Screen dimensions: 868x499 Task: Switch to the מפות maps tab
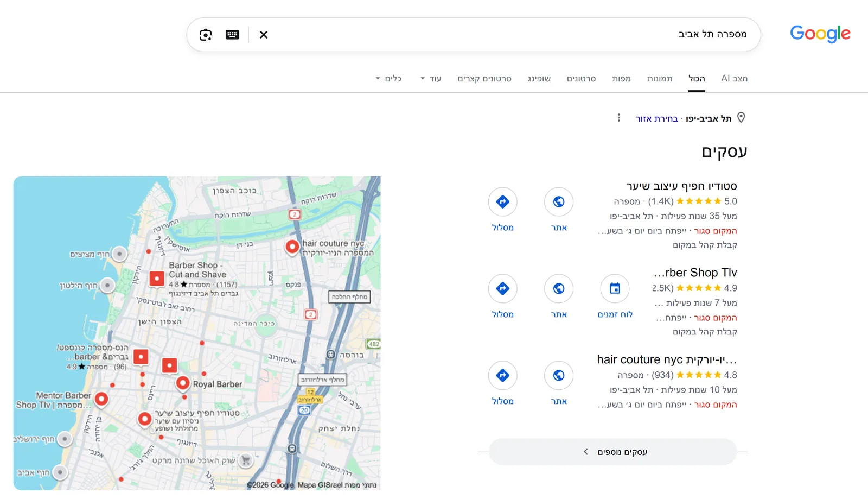[621, 79]
